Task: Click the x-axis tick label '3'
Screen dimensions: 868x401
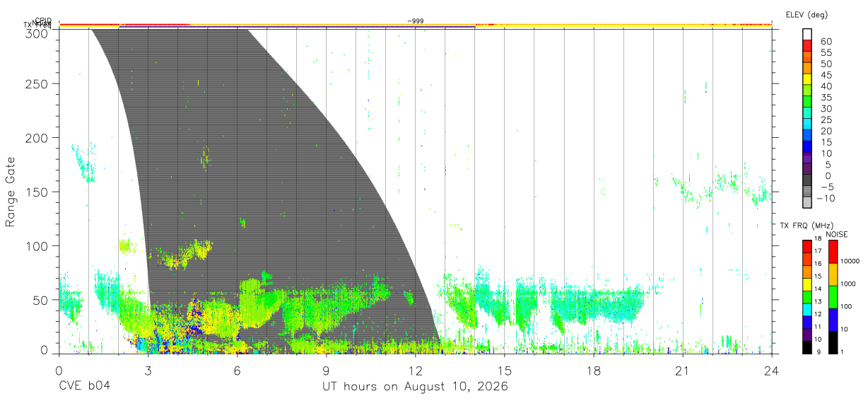Action: [148, 371]
